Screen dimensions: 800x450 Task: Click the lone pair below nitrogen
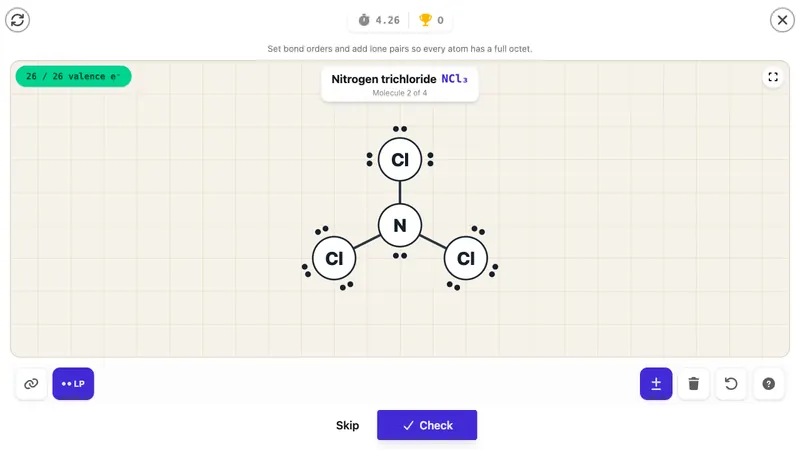click(x=400, y=256)
